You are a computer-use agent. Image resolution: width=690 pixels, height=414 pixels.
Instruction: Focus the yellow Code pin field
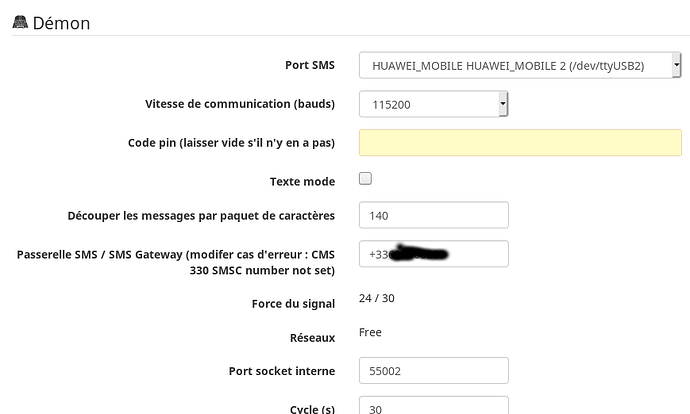click(520, 142)
